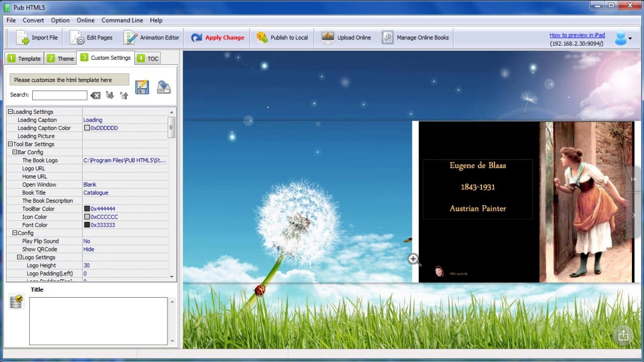Click Apply Change to refresh preview
This screenshot has width=644, height=362.
217,38
